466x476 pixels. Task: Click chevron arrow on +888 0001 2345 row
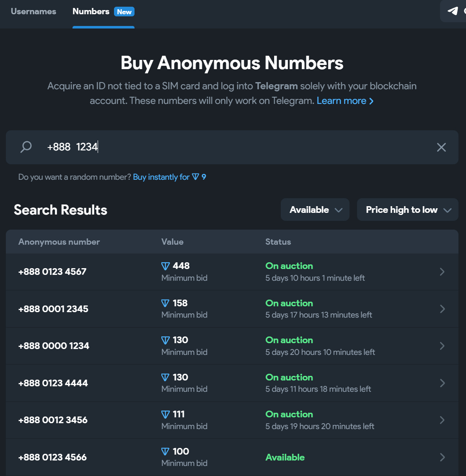point(442,309)
